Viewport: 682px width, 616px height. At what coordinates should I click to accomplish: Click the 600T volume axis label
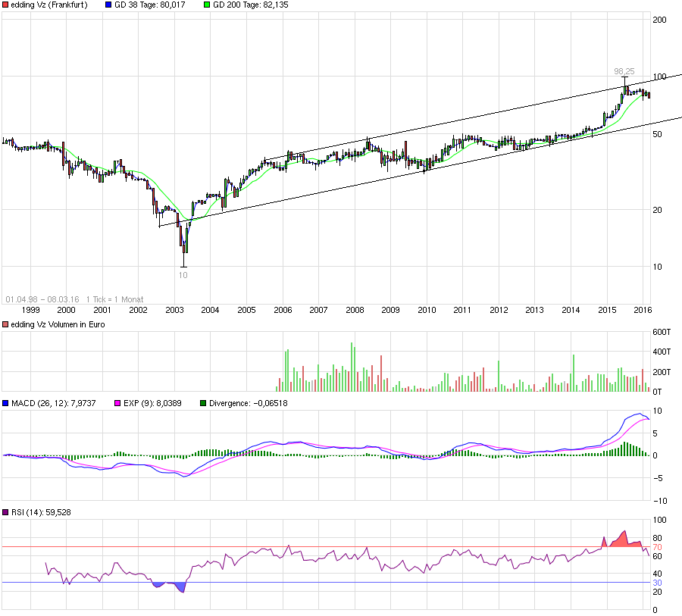click(662, 332)
